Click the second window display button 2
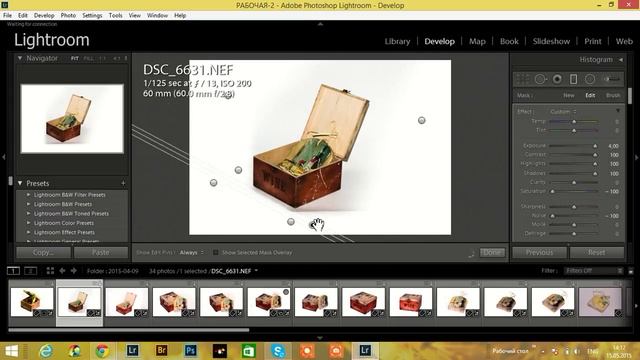640x360 pixels. [31, 271]
